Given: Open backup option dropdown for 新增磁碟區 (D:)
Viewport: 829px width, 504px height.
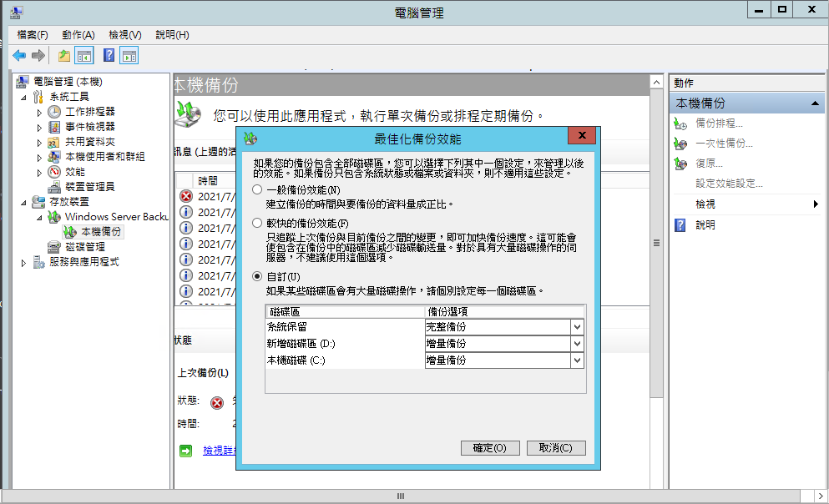Looking at the screenshot, I should (577, 344).
